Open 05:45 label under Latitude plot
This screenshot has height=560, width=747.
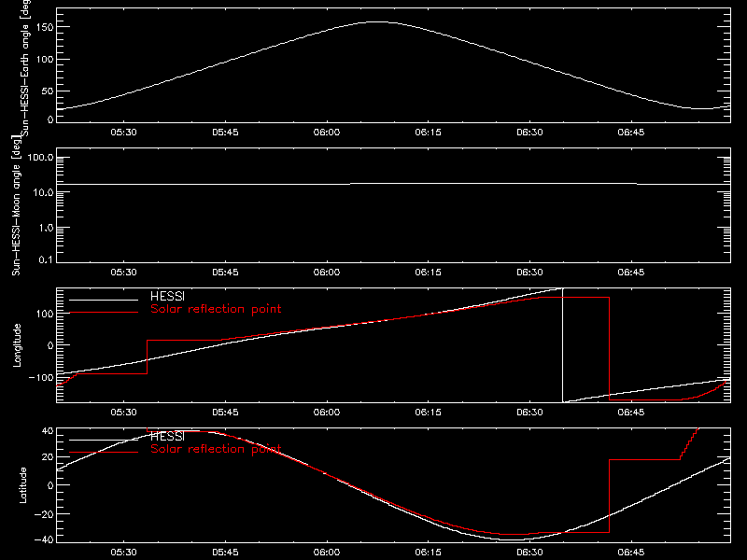pyautogui.click(x=225, y=553)
